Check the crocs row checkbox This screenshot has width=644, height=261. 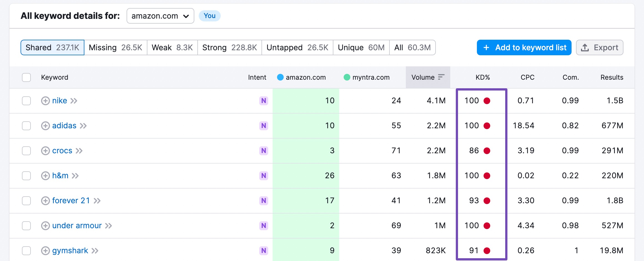point(26,151)
